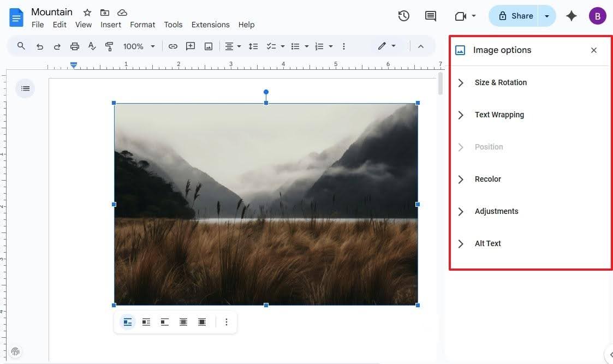
Task: Show more toolbar options
Action: [344, 46]
